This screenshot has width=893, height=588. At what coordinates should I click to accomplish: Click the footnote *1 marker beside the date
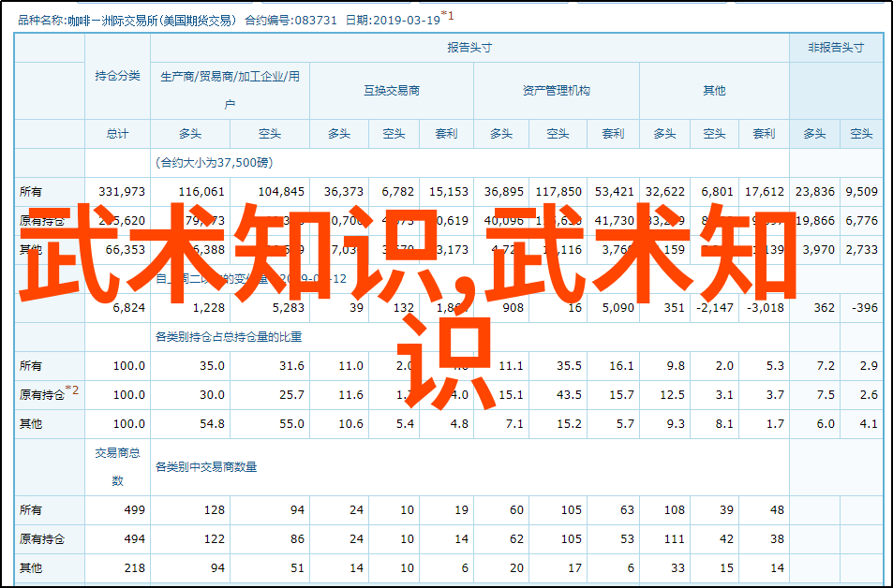pyautogui.click(x=447, y=15)
